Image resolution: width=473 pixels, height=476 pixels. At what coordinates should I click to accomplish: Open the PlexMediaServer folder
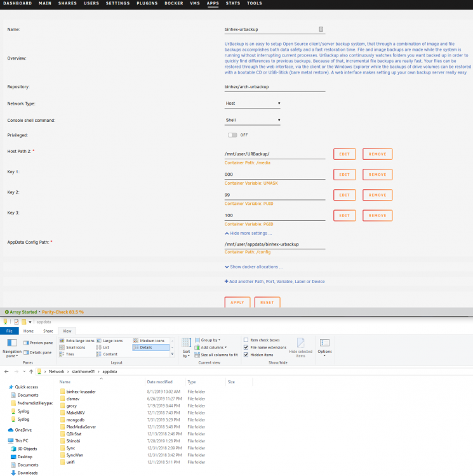point(78,427)
